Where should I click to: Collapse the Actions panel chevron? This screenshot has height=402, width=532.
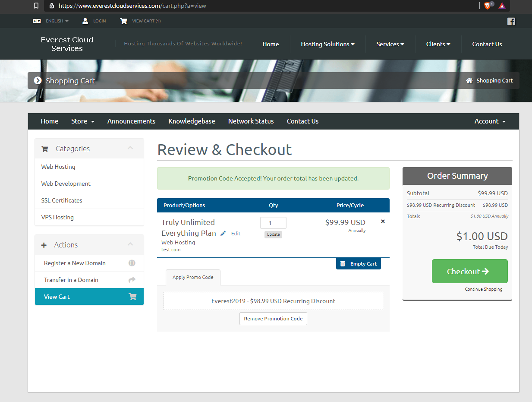(130, 244)
